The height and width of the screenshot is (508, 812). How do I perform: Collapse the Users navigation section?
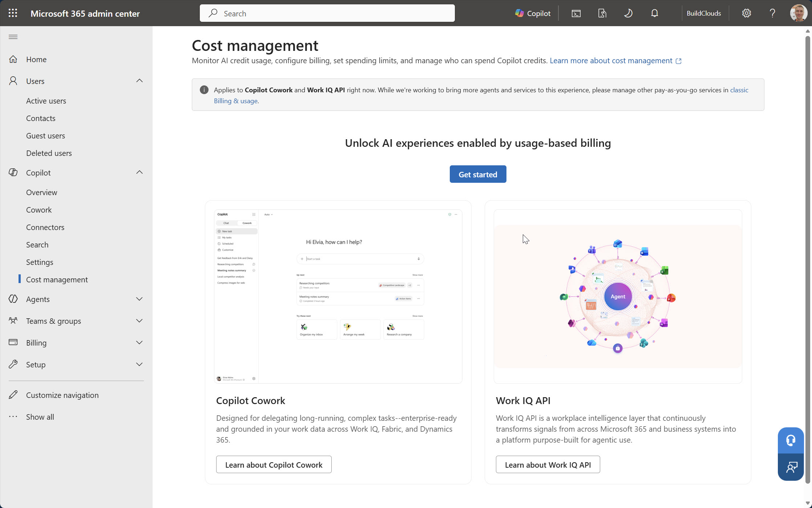(x=140, y=81)
